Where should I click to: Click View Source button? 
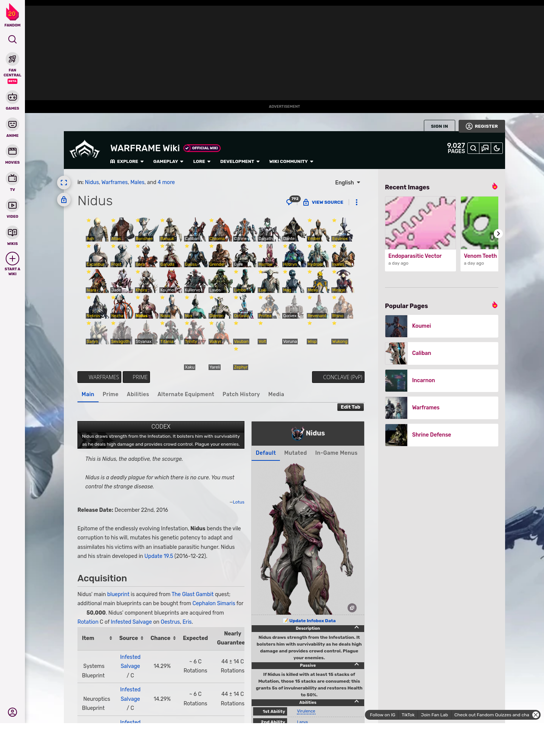(323, 202)
